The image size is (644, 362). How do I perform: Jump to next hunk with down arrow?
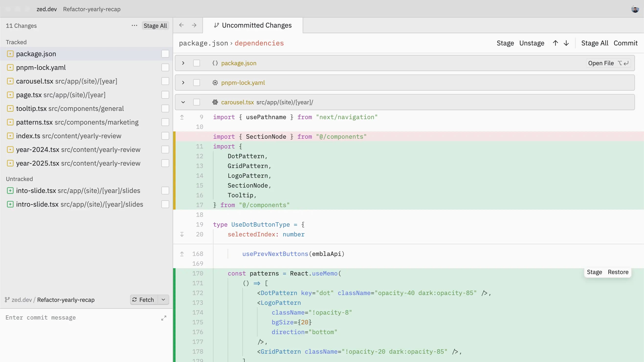(566, 43)
